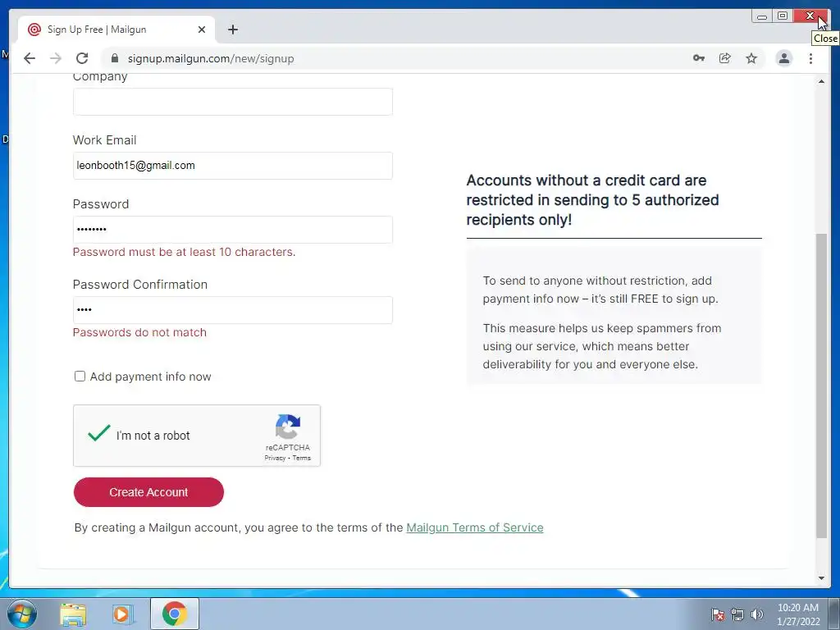Click the Create Account button
This screenshot has height=630, width=840.
point(148,492)
